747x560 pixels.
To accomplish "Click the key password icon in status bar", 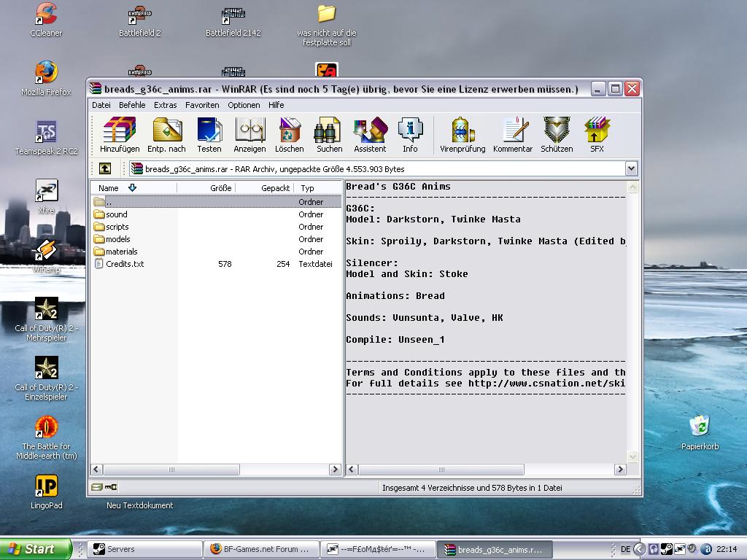I will click(111, 487).
